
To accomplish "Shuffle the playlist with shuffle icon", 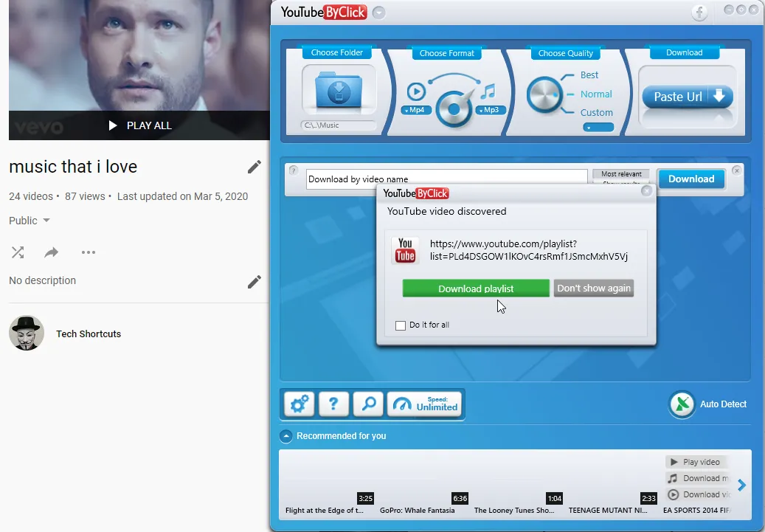I will point(18,252).
